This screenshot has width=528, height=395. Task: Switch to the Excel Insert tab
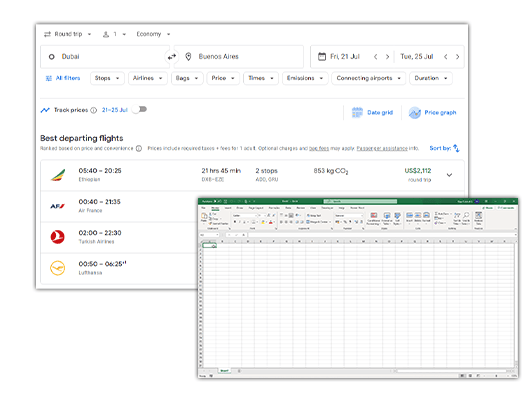(x=228, y=208)
